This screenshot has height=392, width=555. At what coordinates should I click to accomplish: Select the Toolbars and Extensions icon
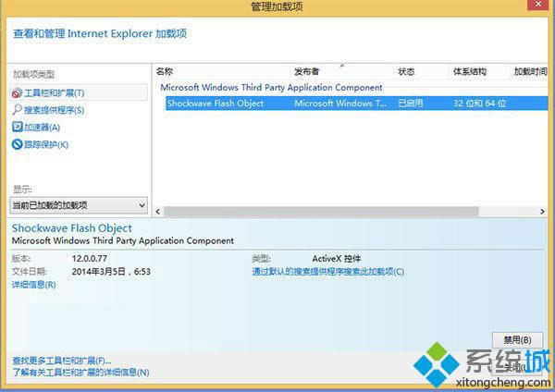tap(17, 93)
